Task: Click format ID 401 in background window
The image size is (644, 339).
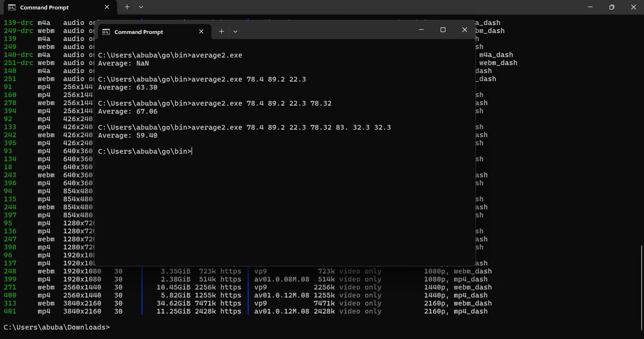Action: 10,311
